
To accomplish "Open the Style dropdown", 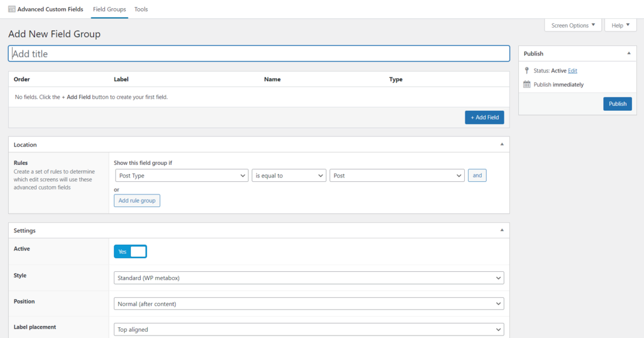I will [309, 278].
